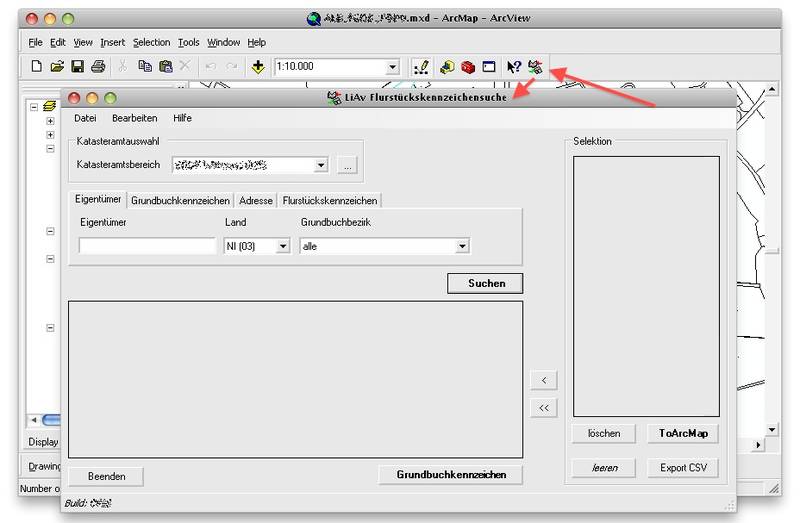Undo the last action in ArcMap
The height and width of the screenshot is (523, 800).
(x=211, y=66)
